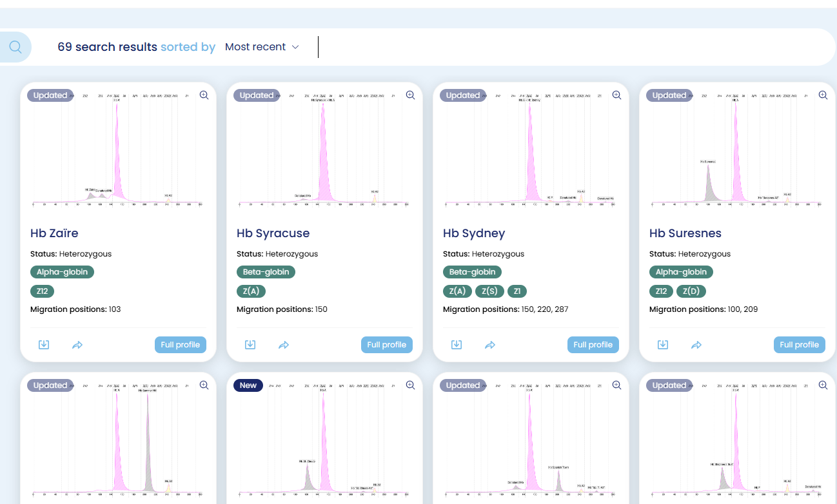Select Beta-globin tag on Hb Syracuse card
This screenshot has height=504, width=837.
266,272
